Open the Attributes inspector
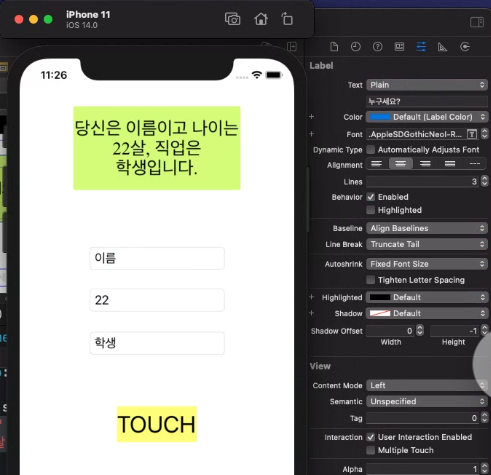 coord(421,47)
